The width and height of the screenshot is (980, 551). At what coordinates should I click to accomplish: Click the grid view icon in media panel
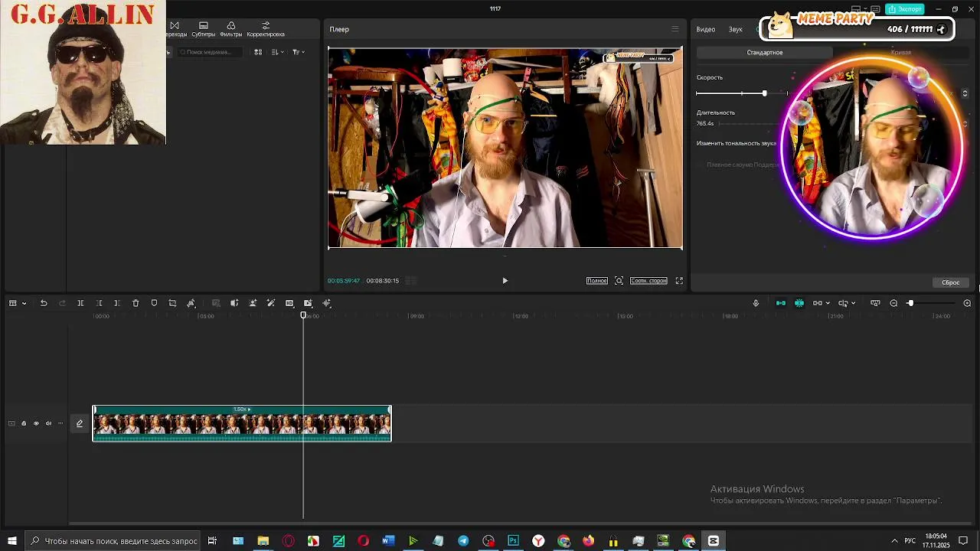[258, 52]
